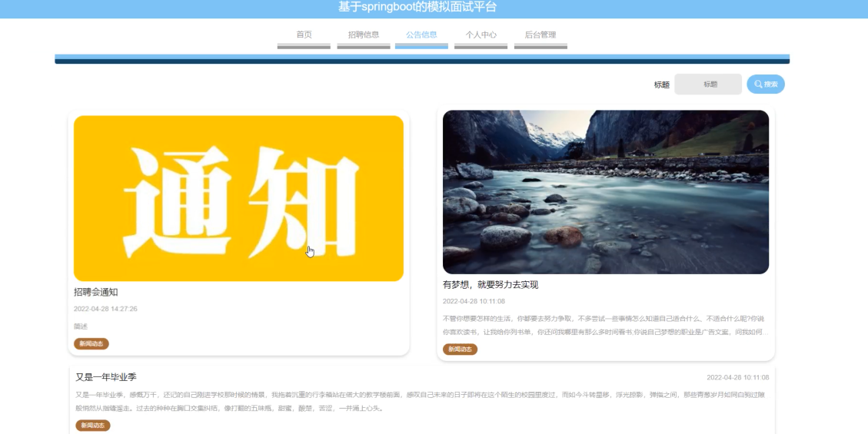Image resolution: width=868 pixels, height=434 pixels.
Task: Click 新闻动态 tag under 招聘会通知
Action: tap(91, 344)
